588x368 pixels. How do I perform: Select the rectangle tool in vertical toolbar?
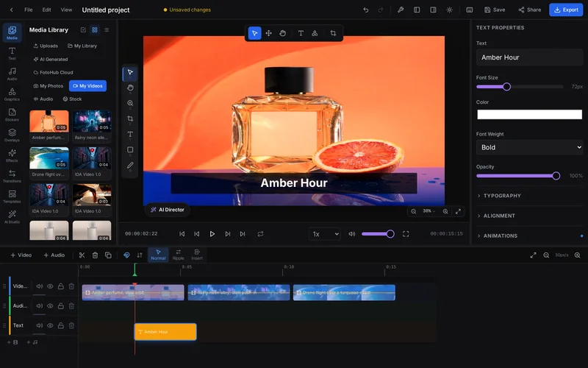130,150
